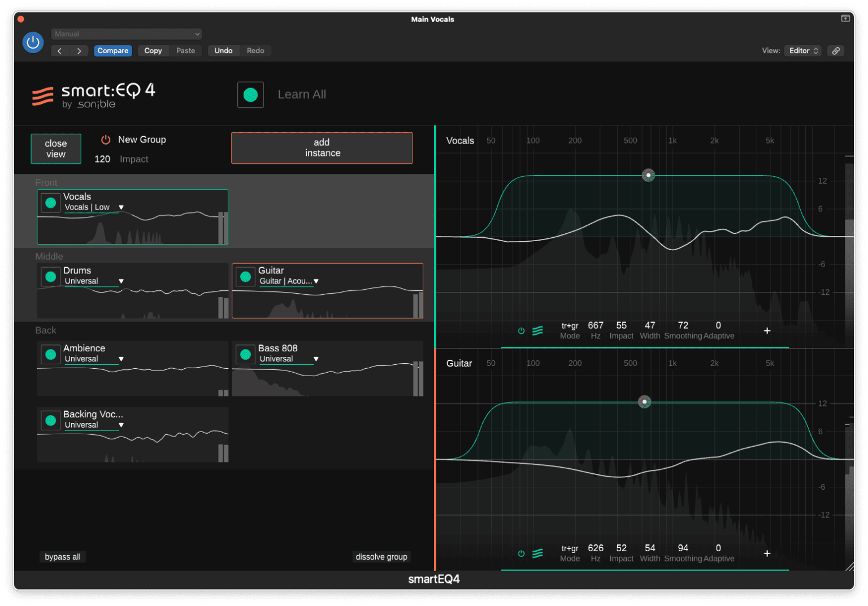Click the smart:EQ 4 logo in the header

click(x=93, y=94)
